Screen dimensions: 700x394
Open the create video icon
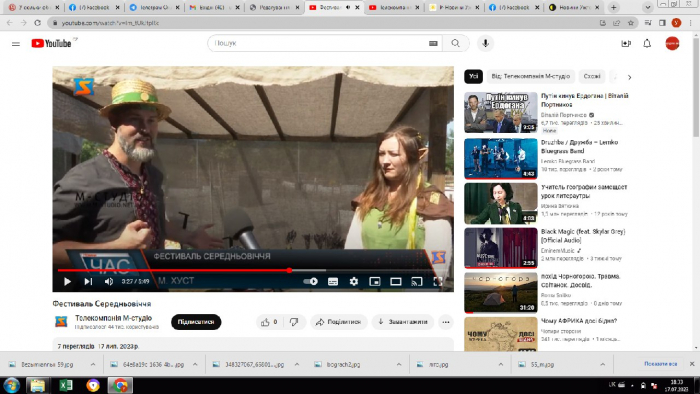tap(626, 43)
